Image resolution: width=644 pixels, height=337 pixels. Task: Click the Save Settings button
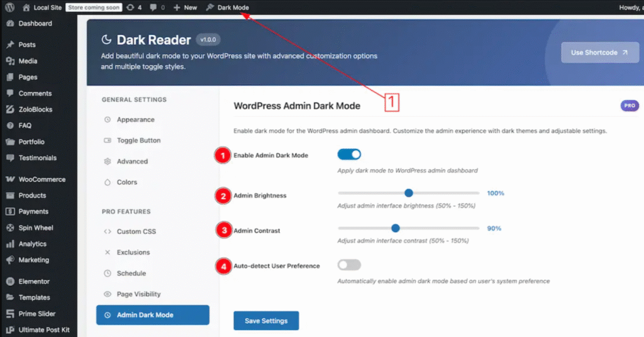point(266,321)
